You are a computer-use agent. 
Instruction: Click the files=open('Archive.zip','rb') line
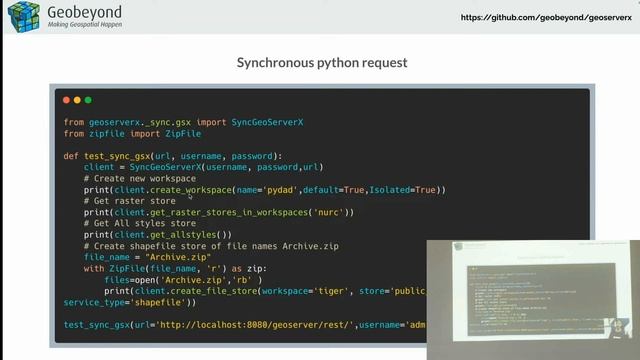183,280
